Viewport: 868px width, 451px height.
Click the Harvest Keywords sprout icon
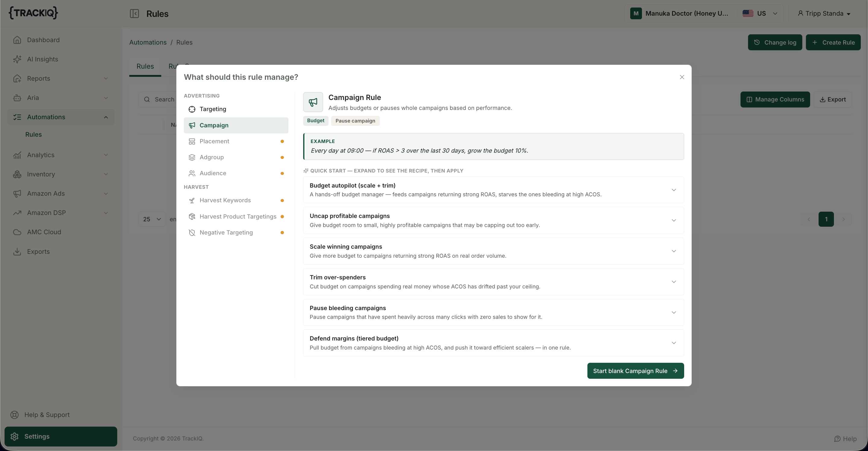(x=192, y=201)
